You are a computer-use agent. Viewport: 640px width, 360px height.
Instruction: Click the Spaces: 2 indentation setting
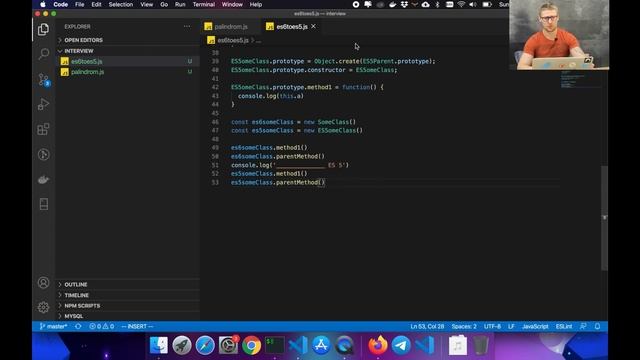pyautogui.click(x=464, y=327)
